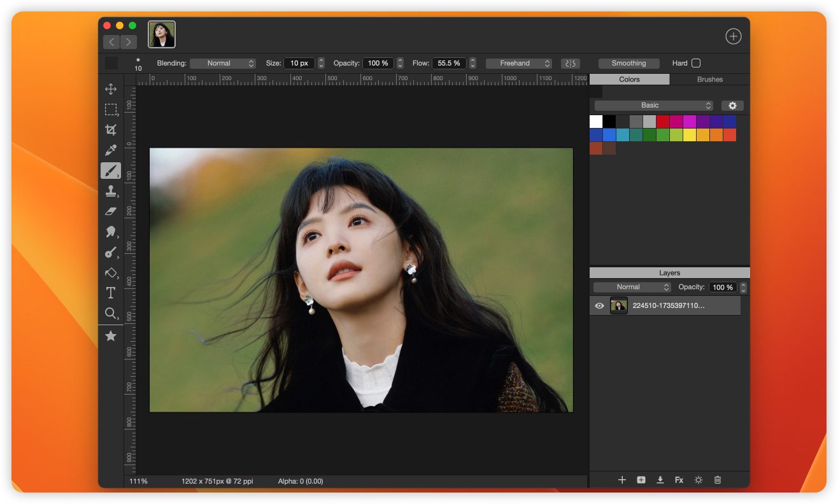Select the Crop tool
The height and width of the screenshot is (504, 838).
pos(111,130)
